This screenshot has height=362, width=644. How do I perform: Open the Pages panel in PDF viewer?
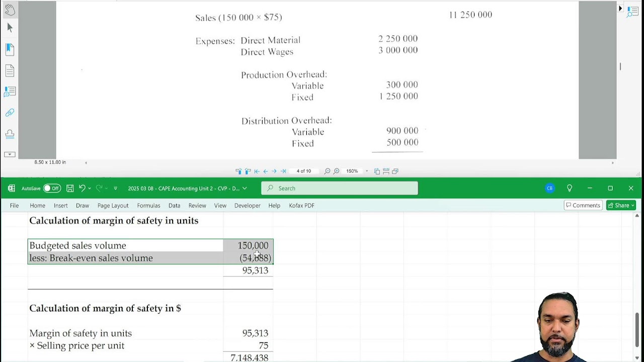(10, 70)
